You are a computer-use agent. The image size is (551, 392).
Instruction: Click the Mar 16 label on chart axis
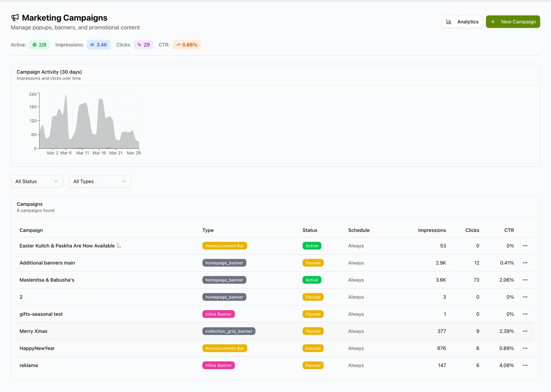pyautogui.click(x=99, y=153)
